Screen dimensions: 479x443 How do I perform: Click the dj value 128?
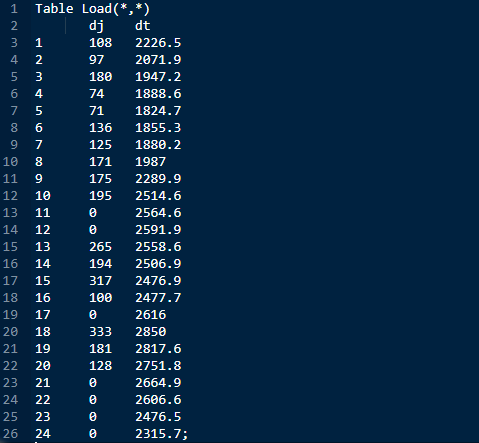[x=100, y=366]
